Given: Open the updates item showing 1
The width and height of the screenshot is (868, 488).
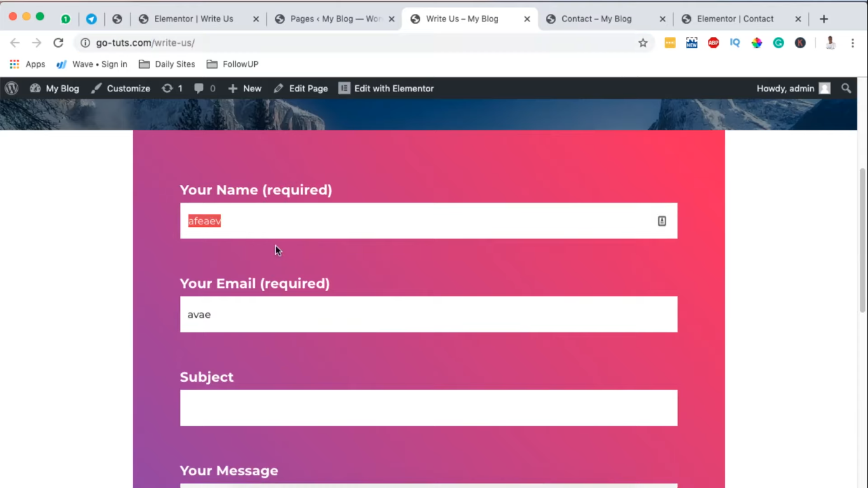Looking at the screenshot, I should [172, 88].
